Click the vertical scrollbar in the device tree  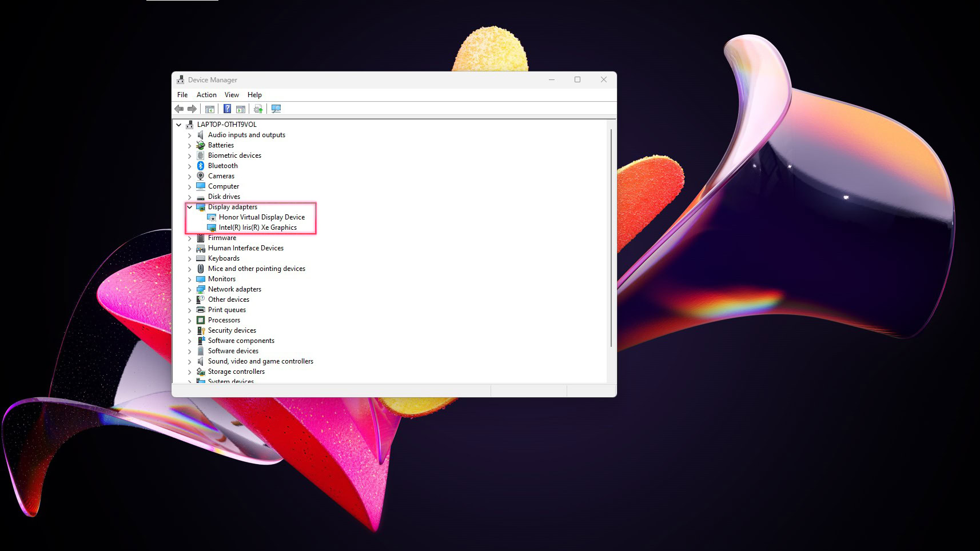click(x=611, y=238)
